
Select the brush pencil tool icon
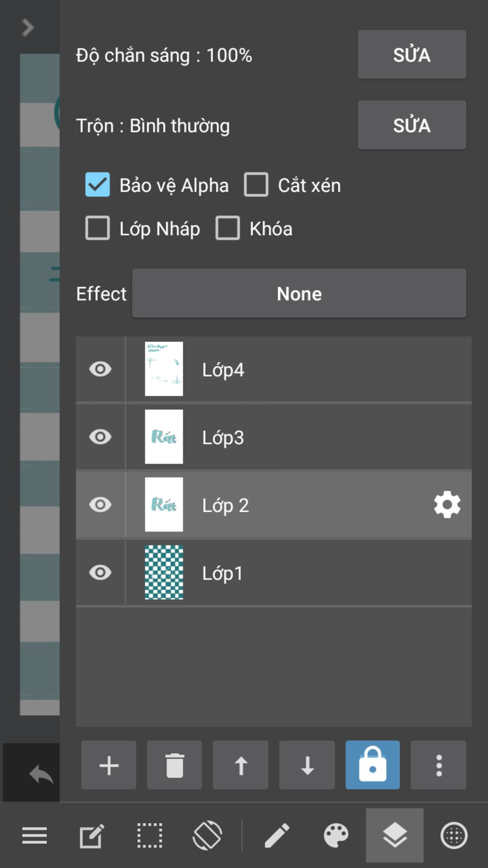(277, 836)
